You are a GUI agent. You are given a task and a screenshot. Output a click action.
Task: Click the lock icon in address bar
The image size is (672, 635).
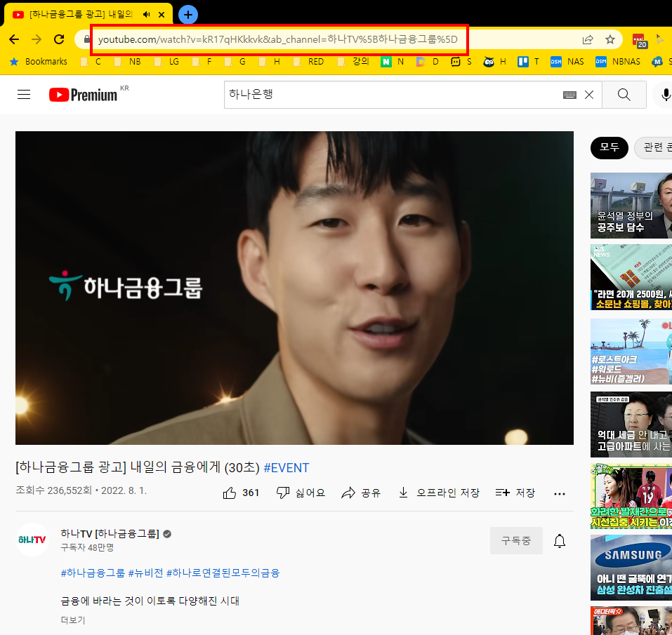point(87,39)
